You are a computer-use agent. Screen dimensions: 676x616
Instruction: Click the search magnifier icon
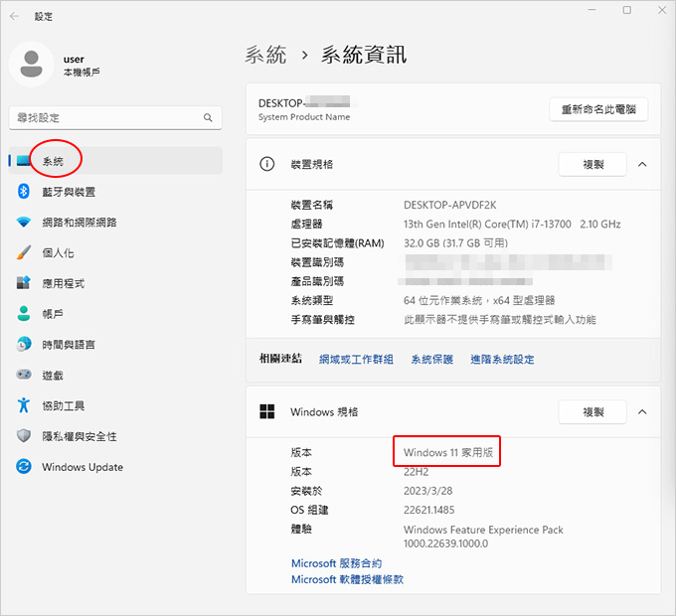[208, 117]
